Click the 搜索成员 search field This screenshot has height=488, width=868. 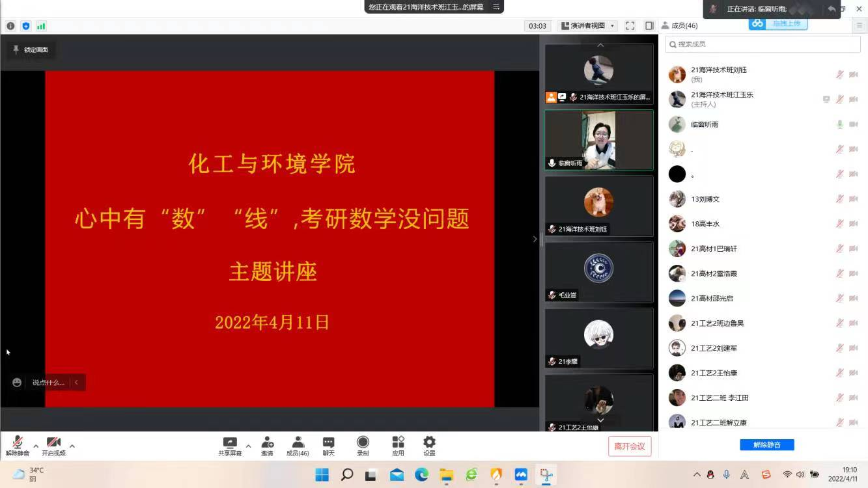point(763,44)
